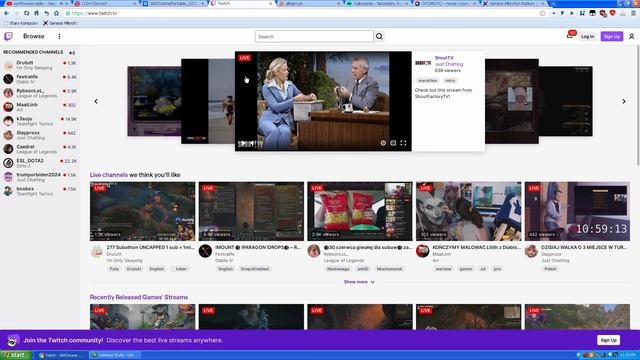640x360 pixels.
Task: Open the Twitch home logo
Action: (x=8, y=36)
